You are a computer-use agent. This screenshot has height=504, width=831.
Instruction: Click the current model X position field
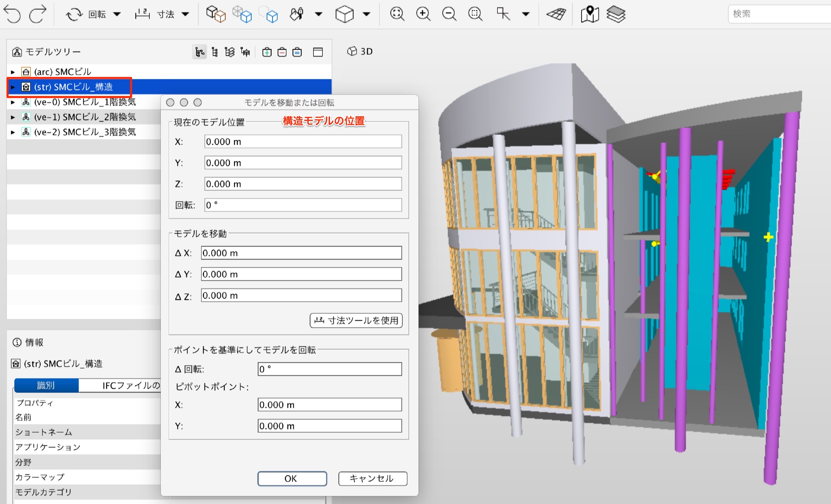(303, 142)
